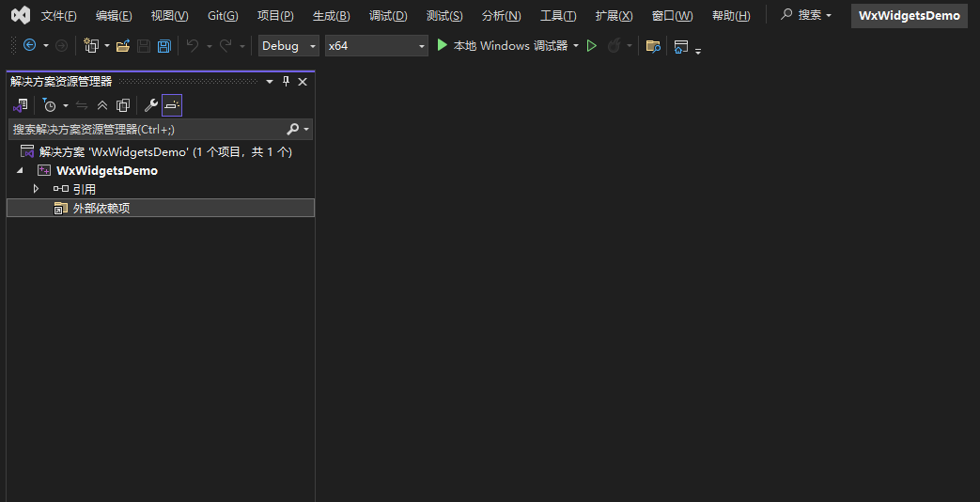This screenshot has height=502, width=980.
Task: Click the undo arrow icon
Action: (194, 46)
